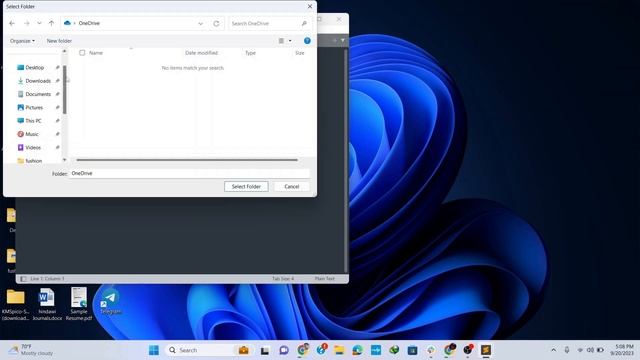The height and width of the screenshot is (360, 640).
Task: Click Plain Text syntax in status bar
Action: pyautogui.click(x=324, y=279)
